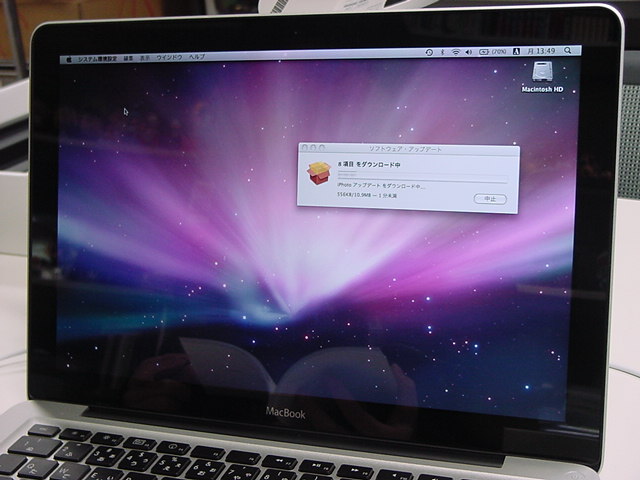Click the iPhoto アップデート をダウンロード中 status text
Image resolution: width=640 pixels, height=480 pixels.
(x=381, y=186)
